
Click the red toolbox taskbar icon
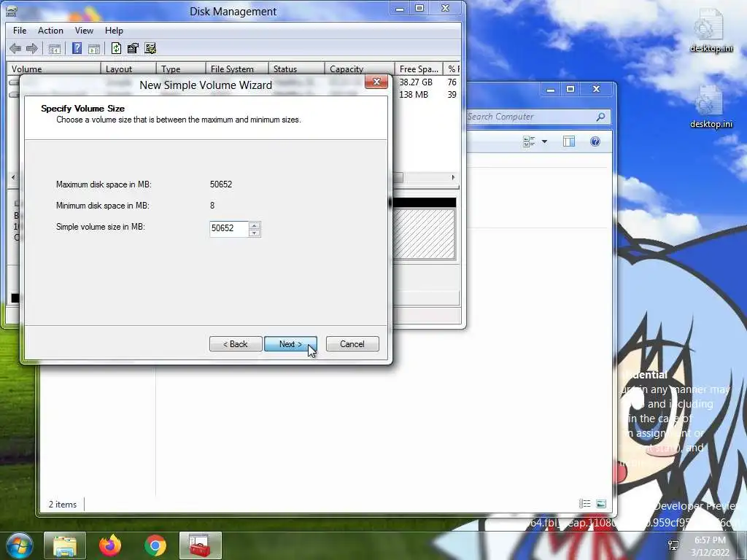pyautogui.click(x=200, y=545)
